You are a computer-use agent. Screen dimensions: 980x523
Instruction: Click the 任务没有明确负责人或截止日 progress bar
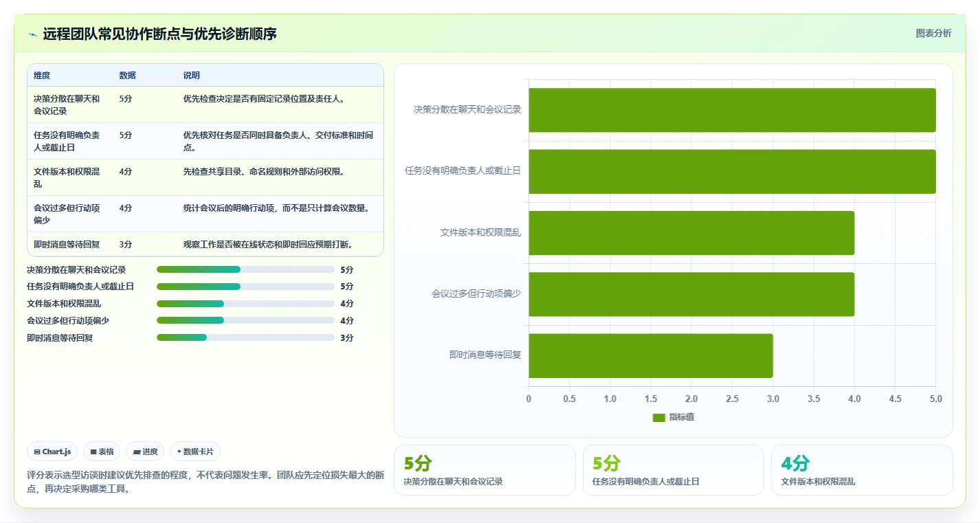coord(245,287)
